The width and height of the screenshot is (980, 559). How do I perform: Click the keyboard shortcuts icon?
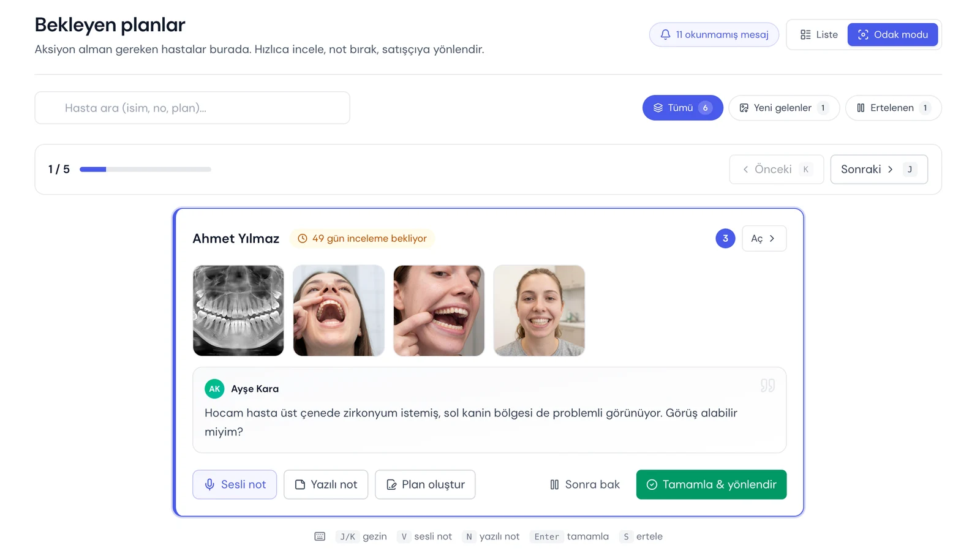(x=320, y=536)
